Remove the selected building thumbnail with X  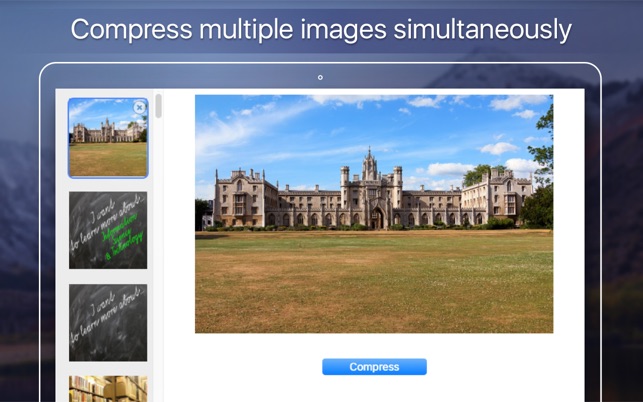coord(139,107)
